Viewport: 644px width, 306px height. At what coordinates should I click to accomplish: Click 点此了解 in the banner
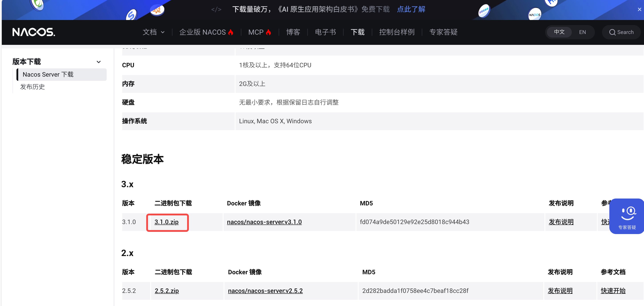pos(411,10)
